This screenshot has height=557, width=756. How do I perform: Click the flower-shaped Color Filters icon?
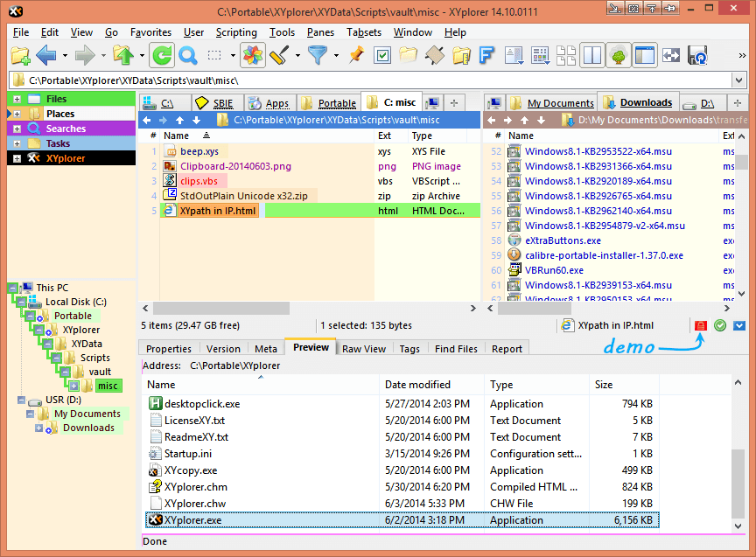(252, 56)
